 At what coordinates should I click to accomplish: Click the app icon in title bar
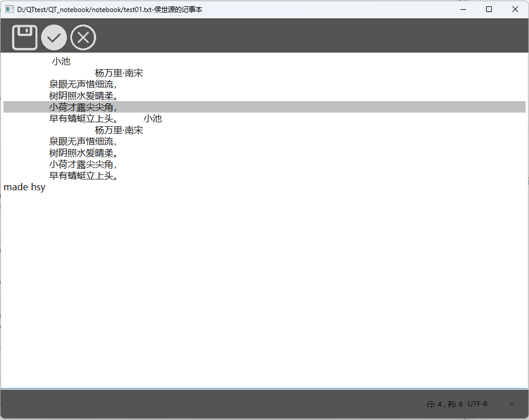(x=10, y=10)
